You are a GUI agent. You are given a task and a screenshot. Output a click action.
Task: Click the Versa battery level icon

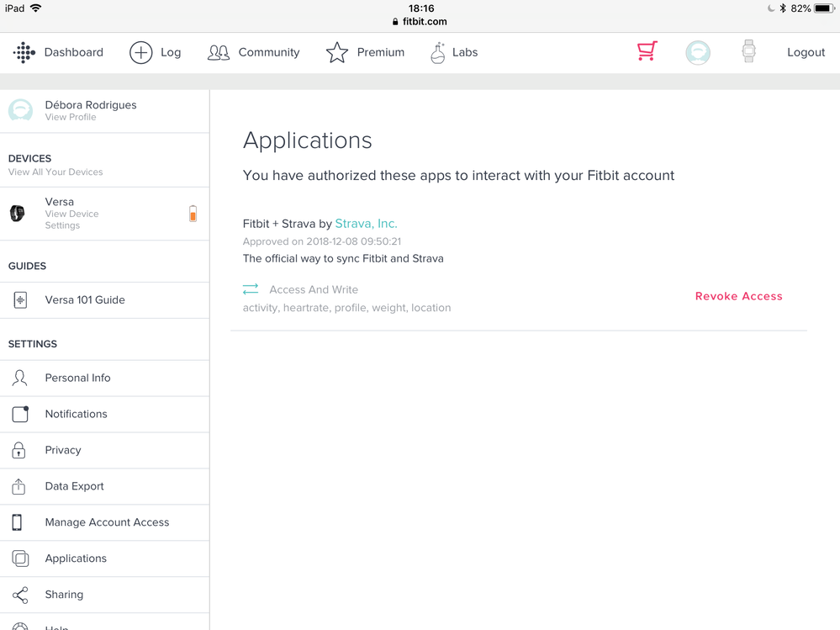[x=193, y=213]
